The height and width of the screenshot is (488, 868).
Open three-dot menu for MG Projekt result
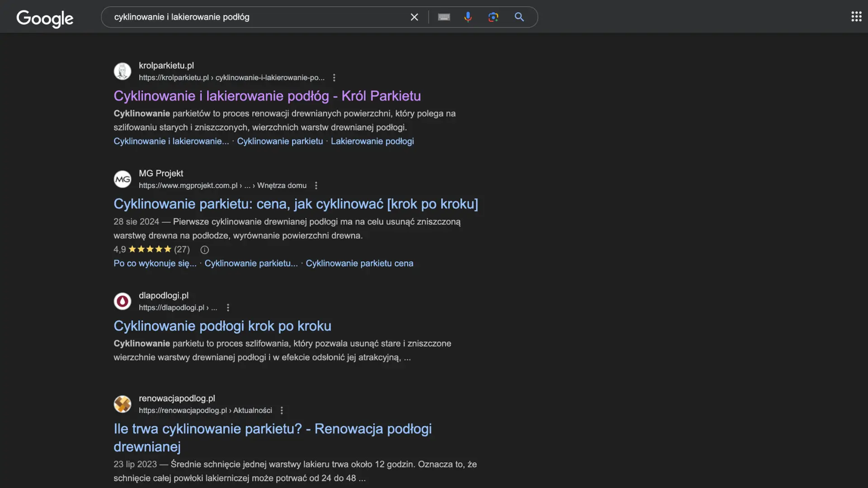point(316,186)
